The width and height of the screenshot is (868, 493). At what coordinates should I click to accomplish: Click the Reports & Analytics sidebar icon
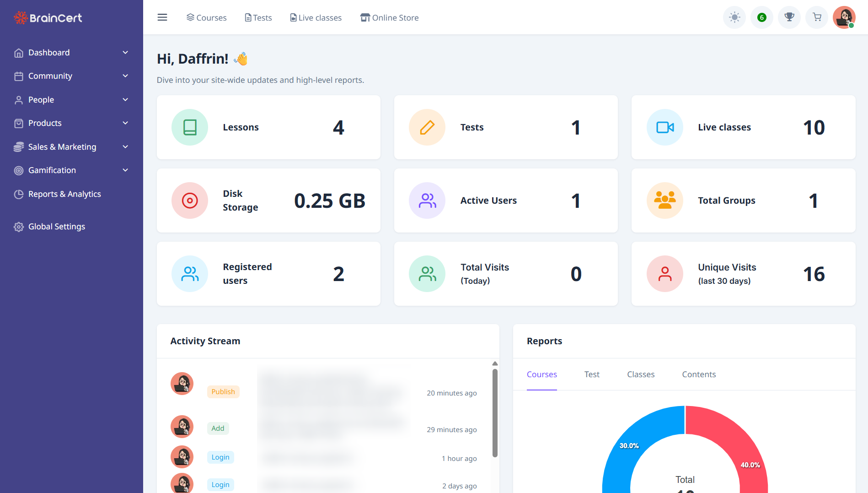19,194
